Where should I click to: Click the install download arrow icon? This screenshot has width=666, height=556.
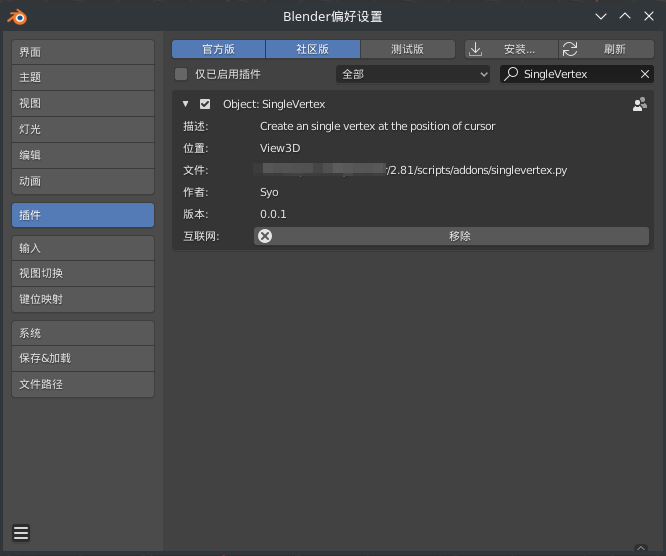[x=476, y=49]
